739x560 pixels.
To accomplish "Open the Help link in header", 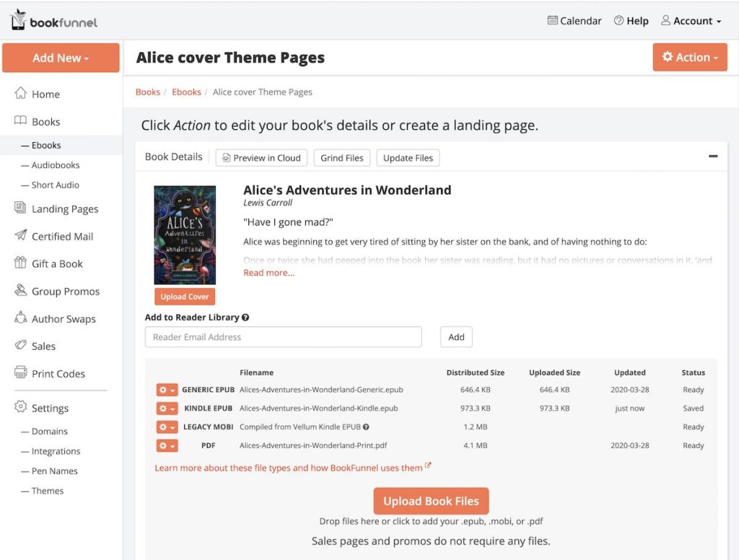I will pyautogui.click(x=631, y=21).
